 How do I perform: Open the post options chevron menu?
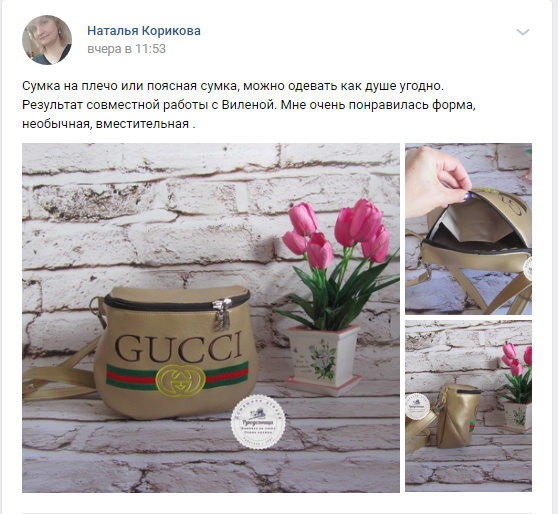coord(523,32)
